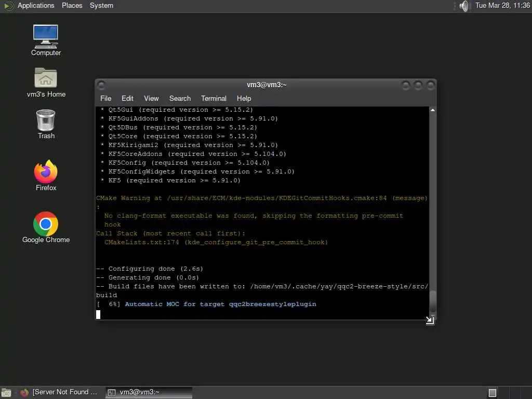
Task: Click the 'Call Stack (most recent call first)' line
Action: (x=170, y=233)
